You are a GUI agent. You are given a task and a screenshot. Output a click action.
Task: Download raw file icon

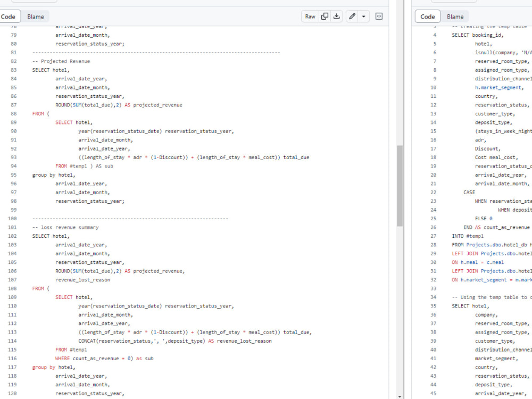[337, 16]
